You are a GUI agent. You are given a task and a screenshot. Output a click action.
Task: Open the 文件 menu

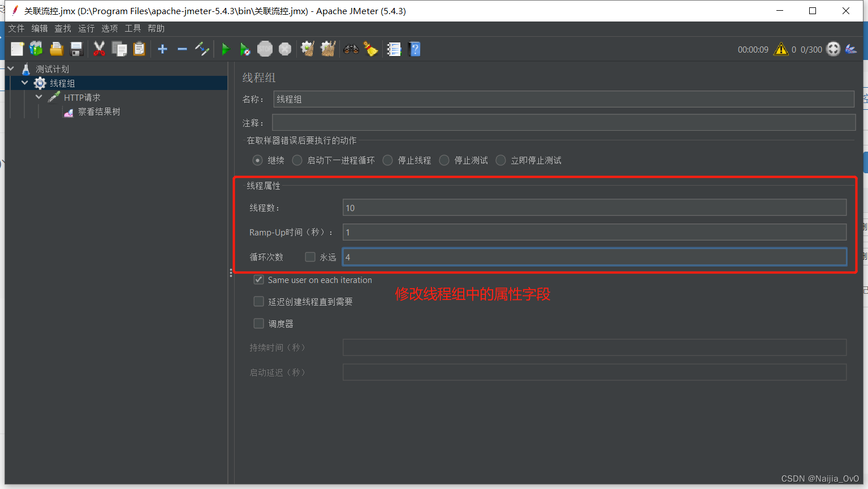coord(16,28)
